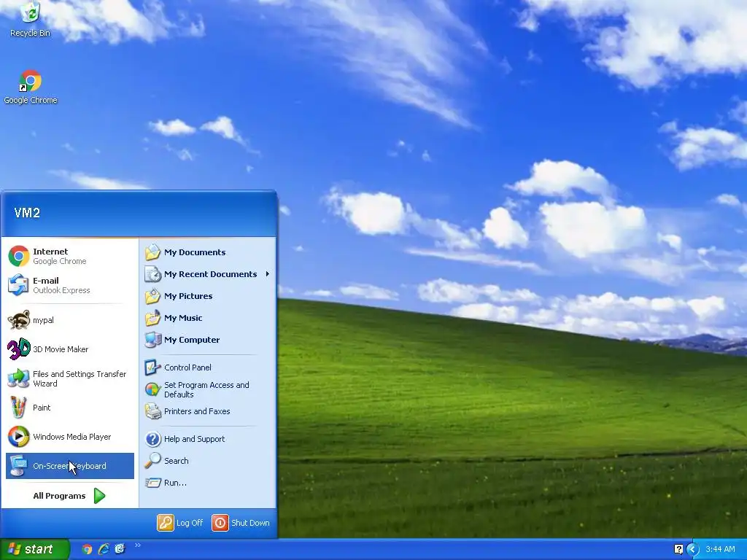Launch Internet Google Chrome from Start menu
The height and width of the screenshot is (560, 747).
69,256
